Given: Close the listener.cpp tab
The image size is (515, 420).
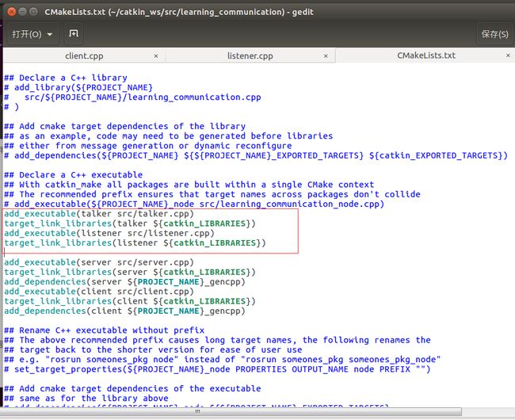Looking at the screenshot, I should 326,56.
